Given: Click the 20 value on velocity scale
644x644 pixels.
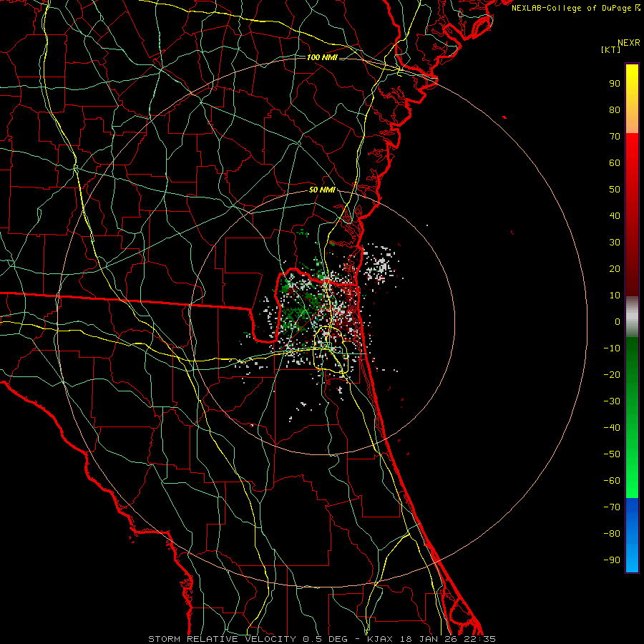Looking at the screenshot, I should pos(615,268).
